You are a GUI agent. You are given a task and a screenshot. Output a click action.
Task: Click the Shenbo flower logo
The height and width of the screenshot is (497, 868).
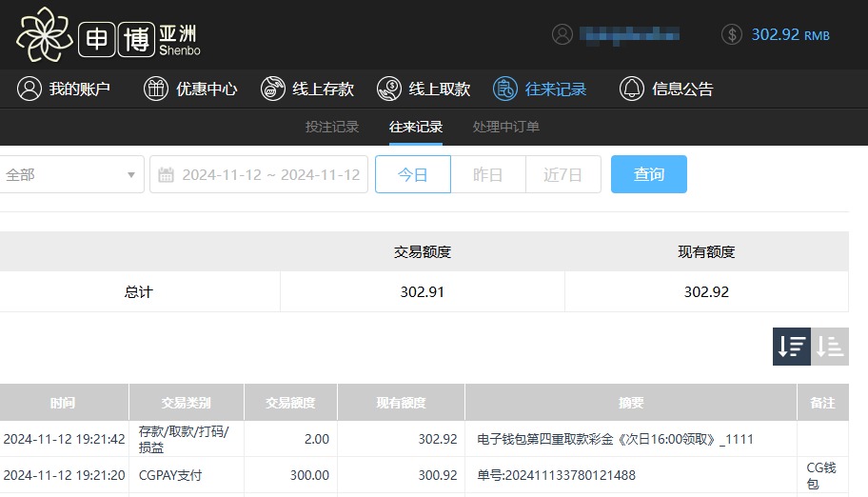(45, 34)
